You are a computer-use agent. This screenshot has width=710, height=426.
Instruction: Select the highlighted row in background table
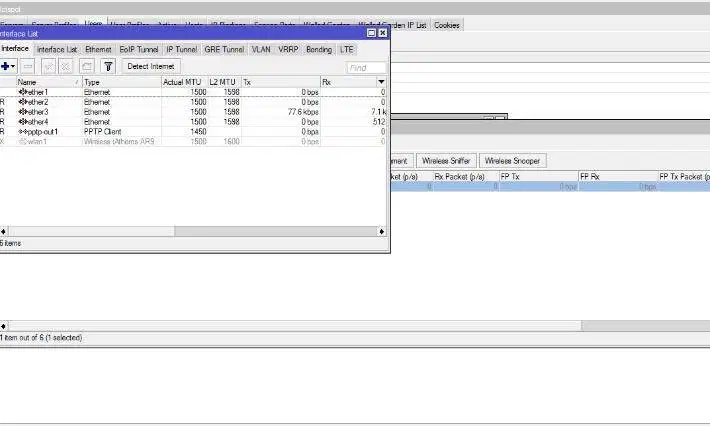550,187
